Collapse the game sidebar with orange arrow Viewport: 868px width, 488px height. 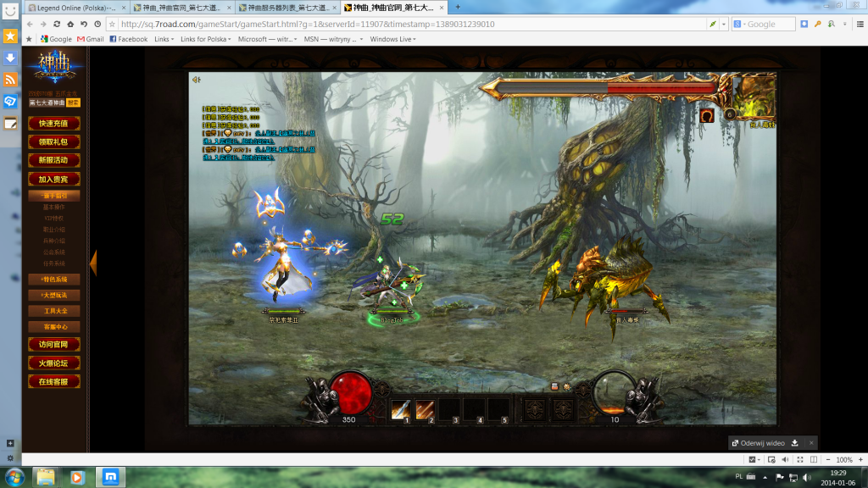click(x=93, y=263)
